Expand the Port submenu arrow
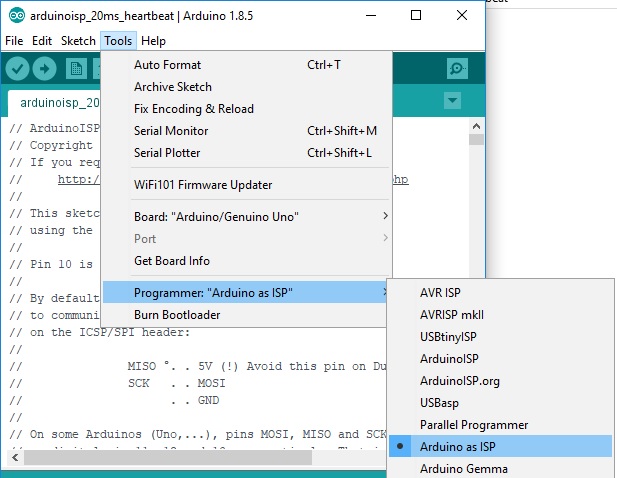Viewport: 617px width, 478px height. click(x=385, y=238)
